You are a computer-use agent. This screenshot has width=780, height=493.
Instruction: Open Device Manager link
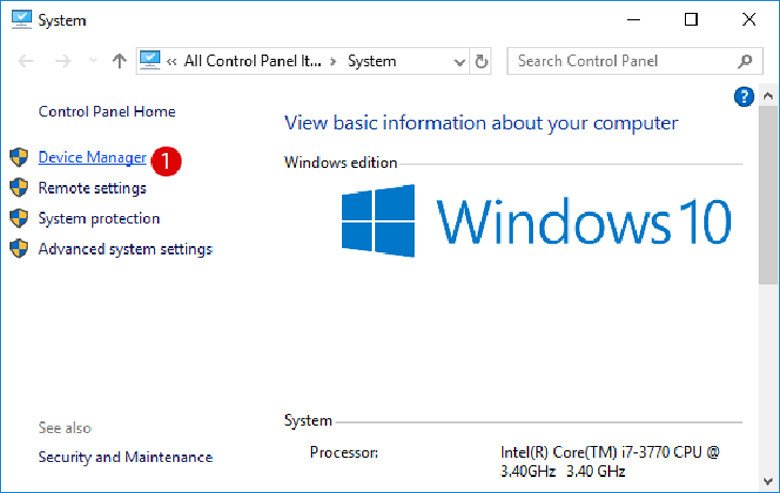[92, 158]
